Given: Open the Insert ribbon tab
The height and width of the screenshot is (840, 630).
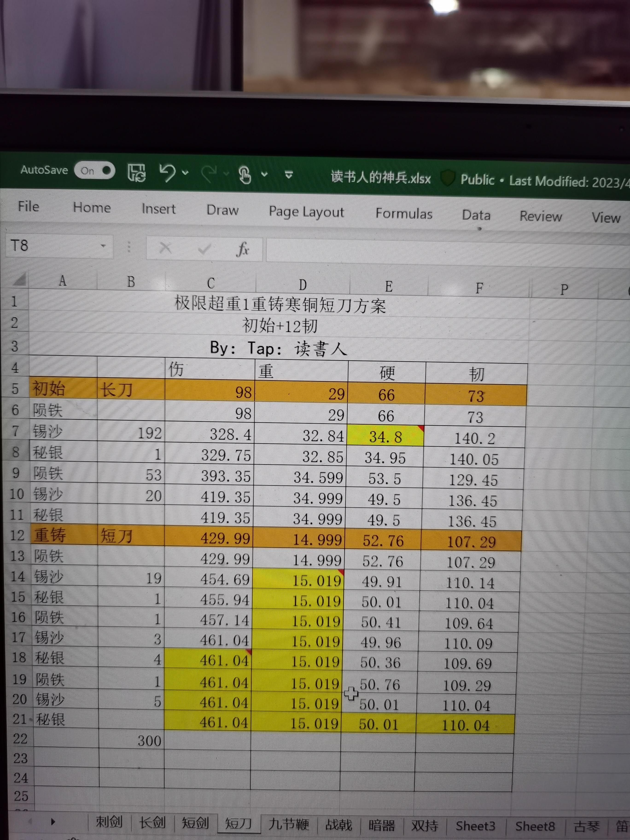Looking at the screenshot, I should [158, 209].
